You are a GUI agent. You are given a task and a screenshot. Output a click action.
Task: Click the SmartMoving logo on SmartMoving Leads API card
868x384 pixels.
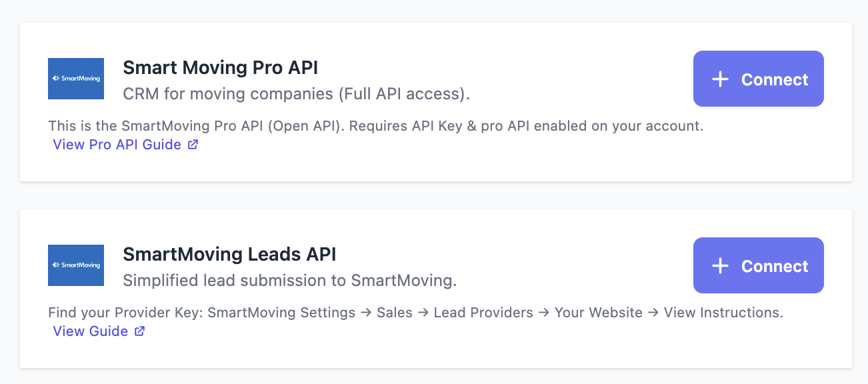coord(75,265)
